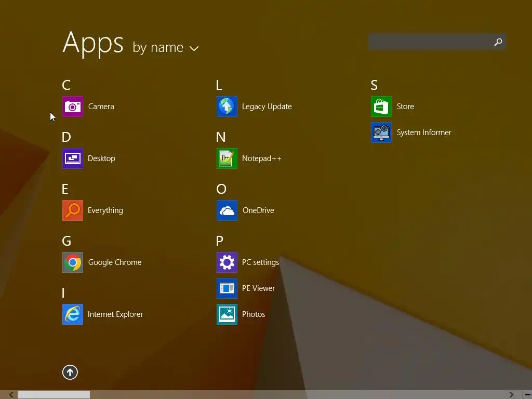Click the zoom-out minus button
532x399 pixels.
(x=527, y=395)
